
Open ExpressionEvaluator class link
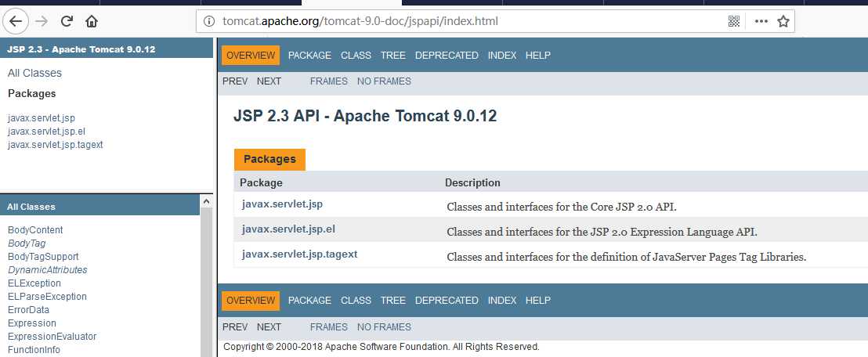[52, 337]
